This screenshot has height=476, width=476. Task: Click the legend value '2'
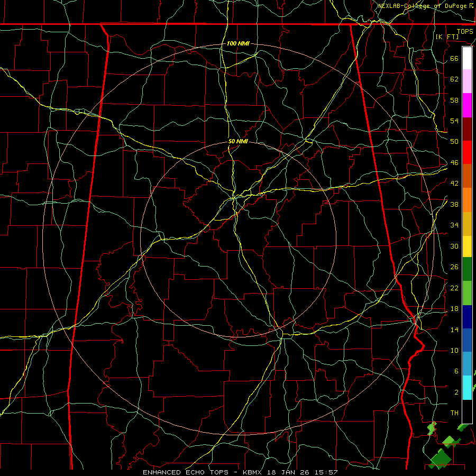(x=456, y=392)
